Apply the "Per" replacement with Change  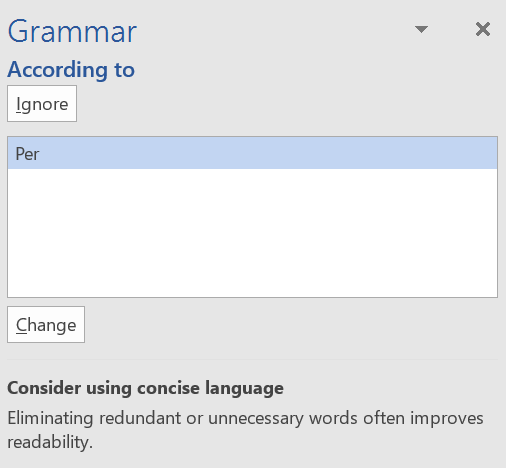(x=46, y=325)
